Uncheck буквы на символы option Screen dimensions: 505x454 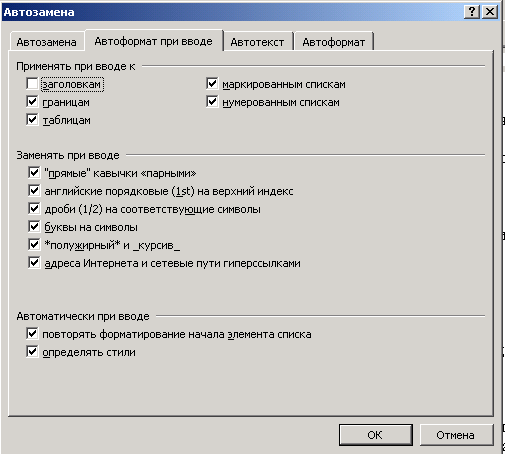(x=34, y=227)
